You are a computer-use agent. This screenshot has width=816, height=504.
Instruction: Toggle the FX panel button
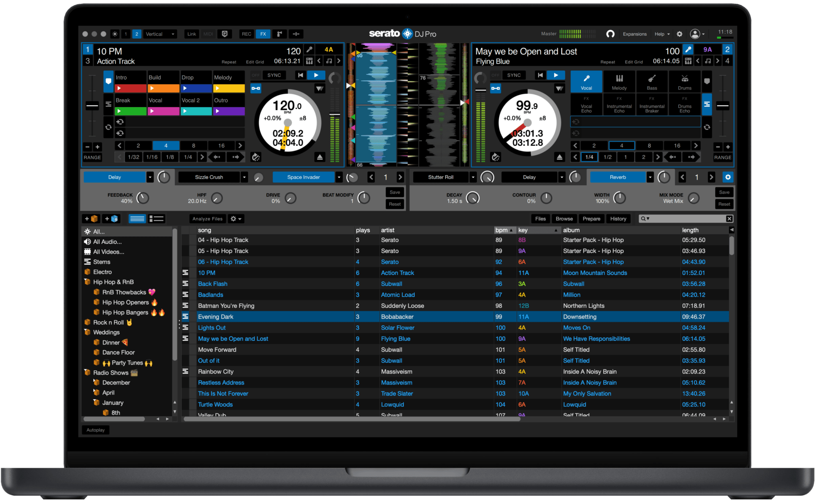coord(263,34)
